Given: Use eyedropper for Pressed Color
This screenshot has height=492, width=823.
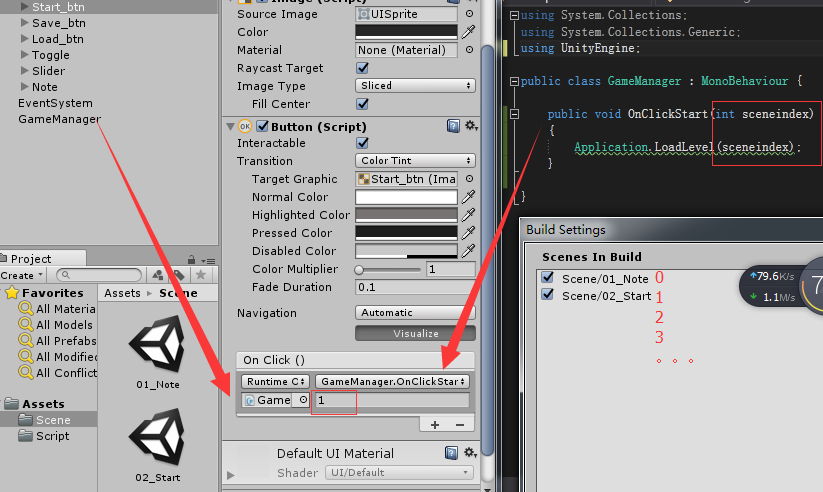Looking at the screenshot, I should pyautogui.click(x=468, y=233).
